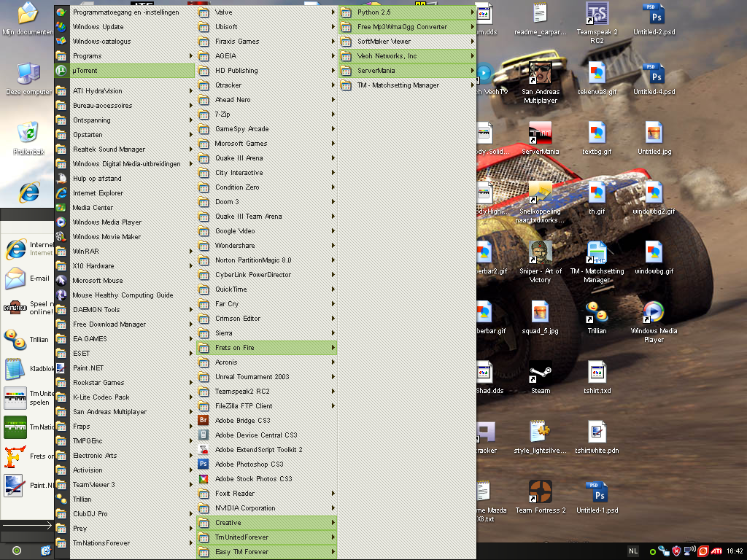Image resolution: width=747 pixels, height=560 pixels.
Task: Open the SoftMaker Viewer submenu arrow
Action: [x=472, y=42]
